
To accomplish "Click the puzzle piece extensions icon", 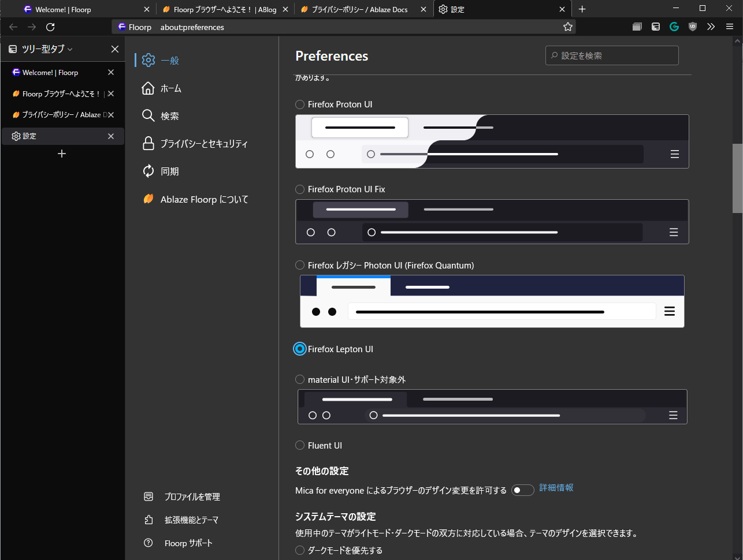I will [x=148, y=520].
